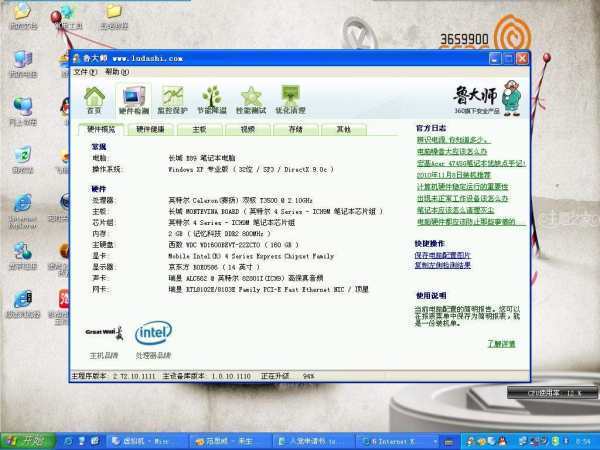Click the 了解详情 link
Viewport: 600px width, 450px height.
(501, 344)
